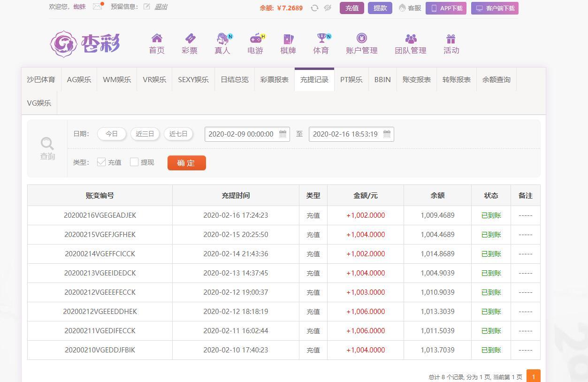
Task: Click the username 蜘蛛
Action: pos(80,7)
